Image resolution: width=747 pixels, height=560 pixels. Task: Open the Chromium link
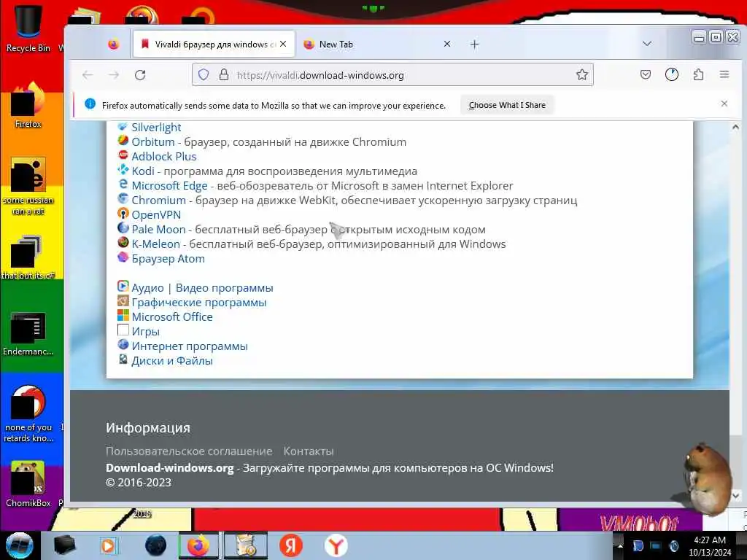[x=158, y=200]
